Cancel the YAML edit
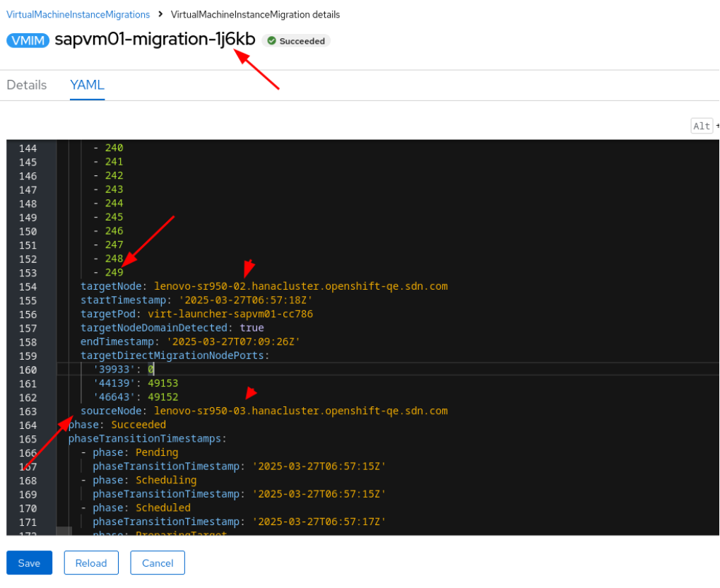The width and height of the screenshot is (720, 588). (x=158, y=563)
